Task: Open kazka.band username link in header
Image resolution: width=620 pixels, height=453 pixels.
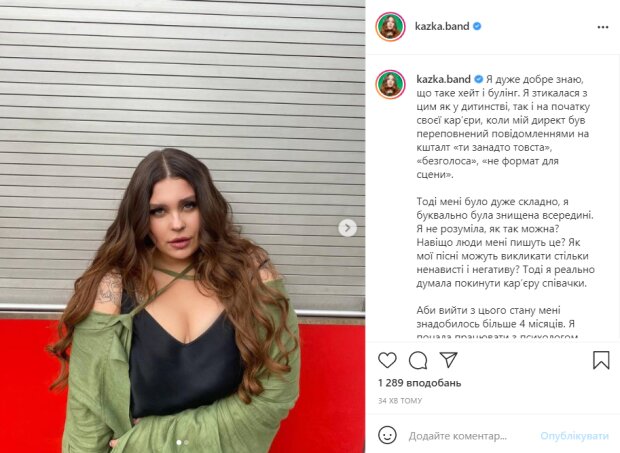Action: [442, 26]
